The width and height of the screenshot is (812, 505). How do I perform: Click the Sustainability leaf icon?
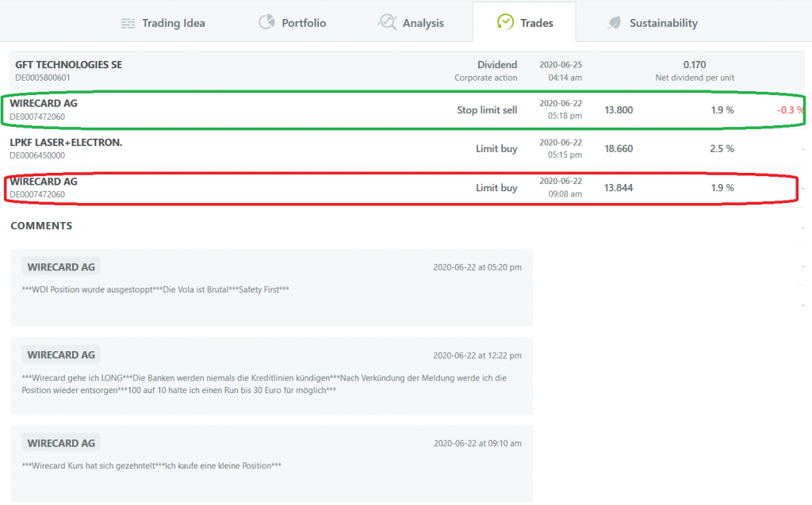614,23
